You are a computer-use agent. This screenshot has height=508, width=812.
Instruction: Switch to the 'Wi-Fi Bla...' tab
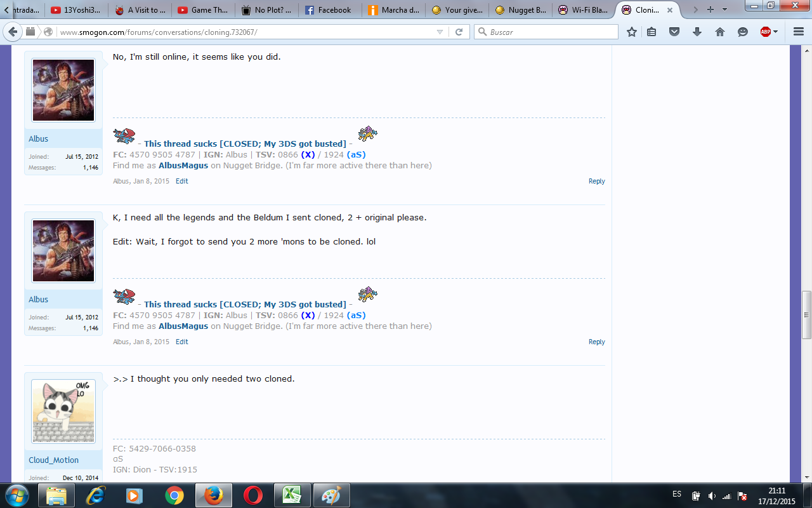[584, 10]
